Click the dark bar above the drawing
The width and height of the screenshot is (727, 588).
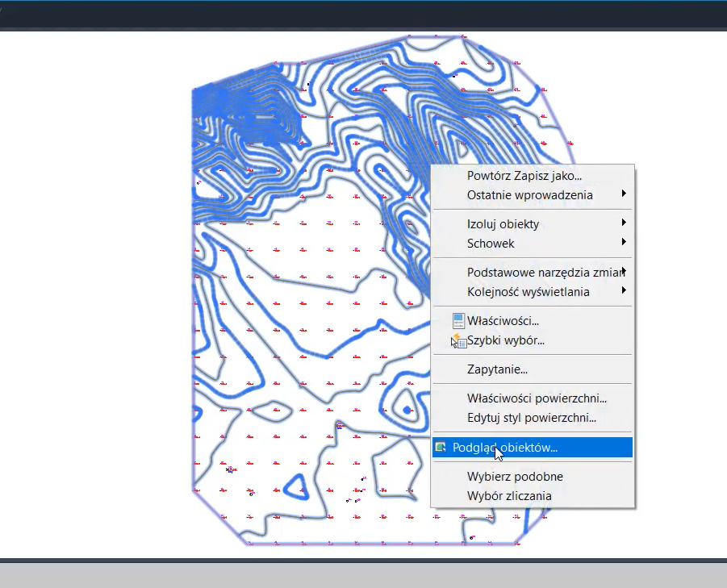click(363, 15)
